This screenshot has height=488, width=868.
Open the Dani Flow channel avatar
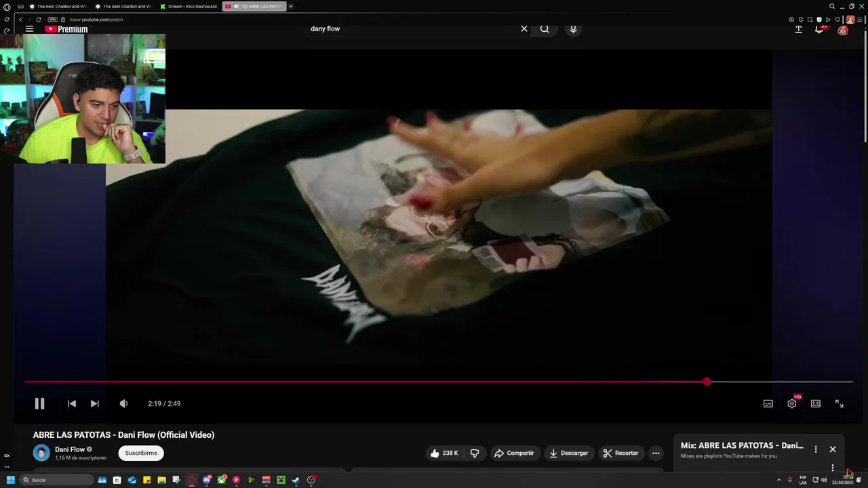click(x=41, y=453)
